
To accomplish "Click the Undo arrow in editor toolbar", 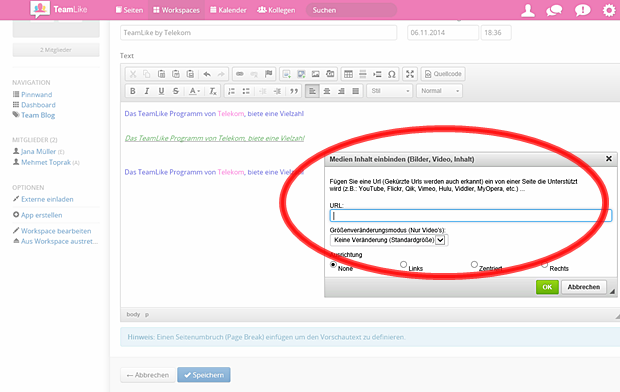I will 207,74.
